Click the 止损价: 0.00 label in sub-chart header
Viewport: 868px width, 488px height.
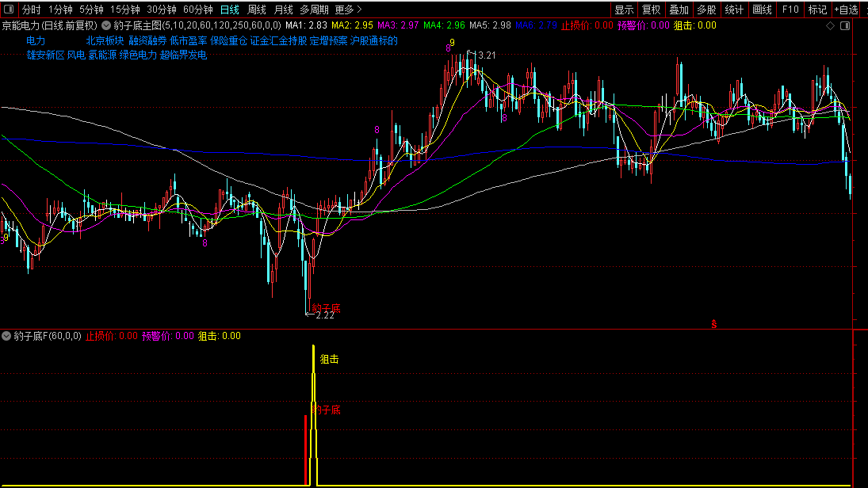[111, 336]
